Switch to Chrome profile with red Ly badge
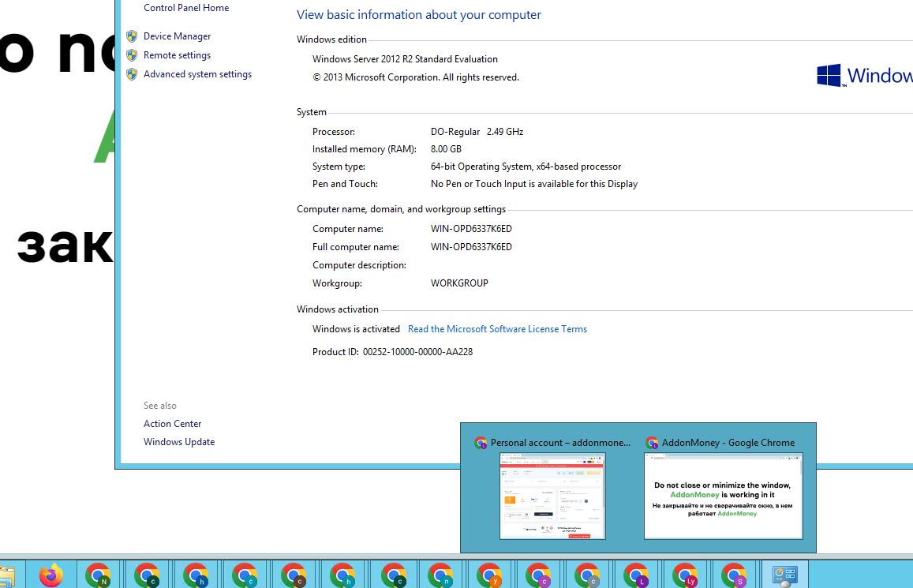This screenshot has width=913, height=588. coord(685,575)
